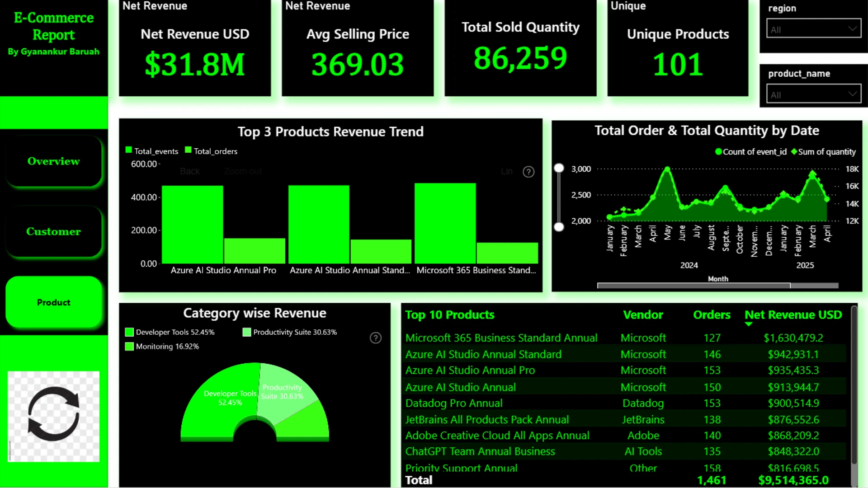Go to the Overview page
This screenshot has height=488, width=868.
54,161
